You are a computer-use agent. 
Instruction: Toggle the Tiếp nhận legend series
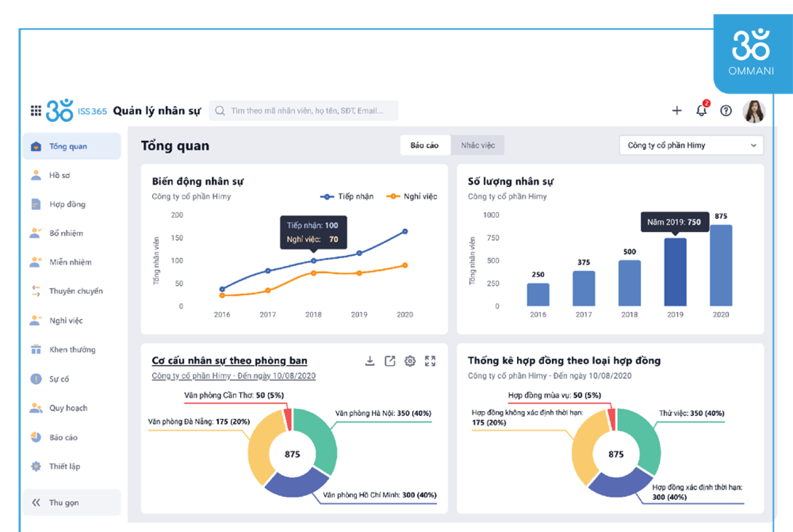click(347, 197)
